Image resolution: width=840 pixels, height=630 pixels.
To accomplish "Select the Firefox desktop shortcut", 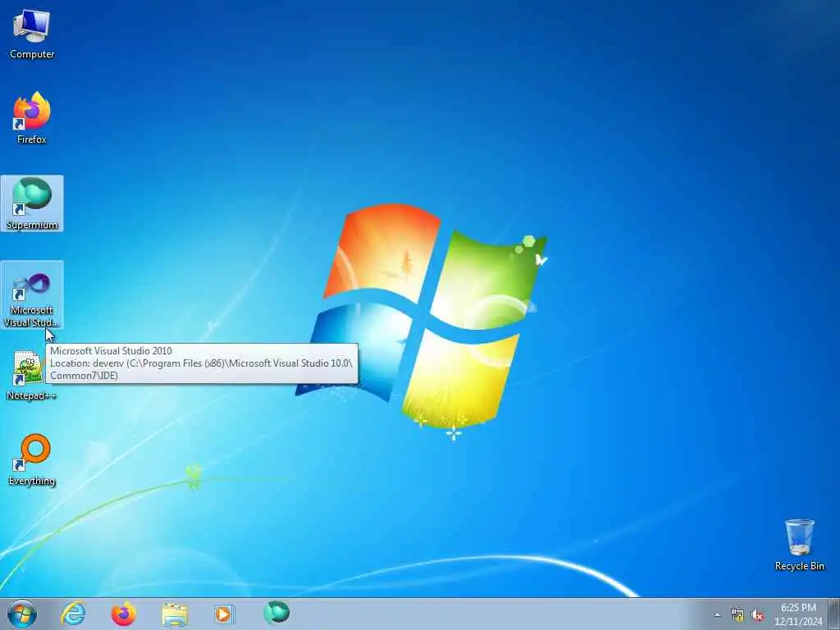I will 32,118.
